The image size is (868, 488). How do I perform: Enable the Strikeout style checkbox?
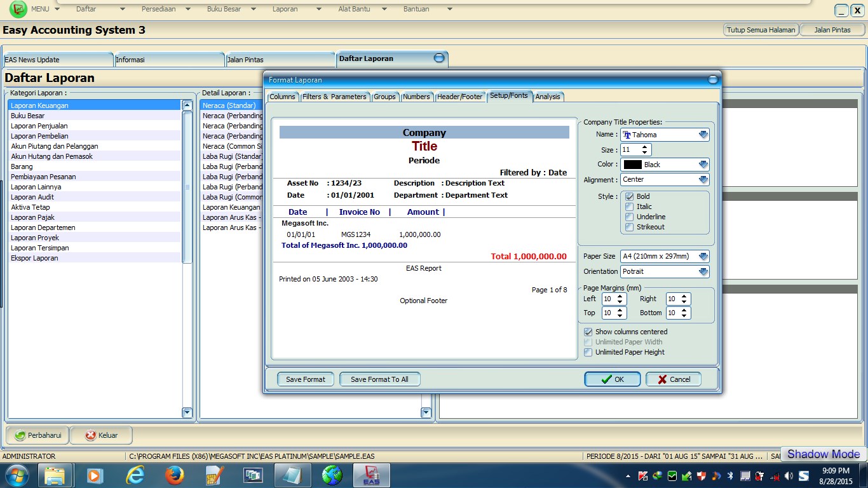(x=630, y=227)
